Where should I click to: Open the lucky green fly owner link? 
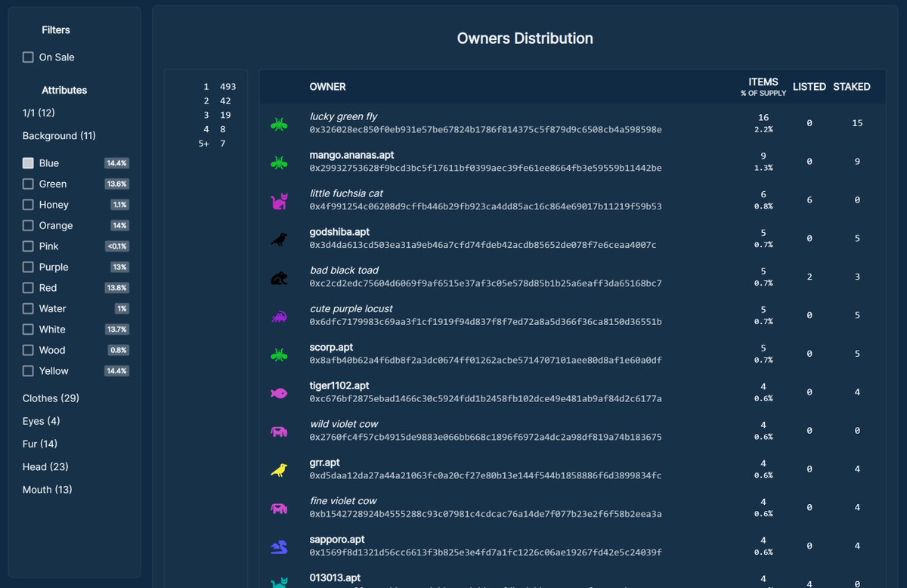point(343,116)
